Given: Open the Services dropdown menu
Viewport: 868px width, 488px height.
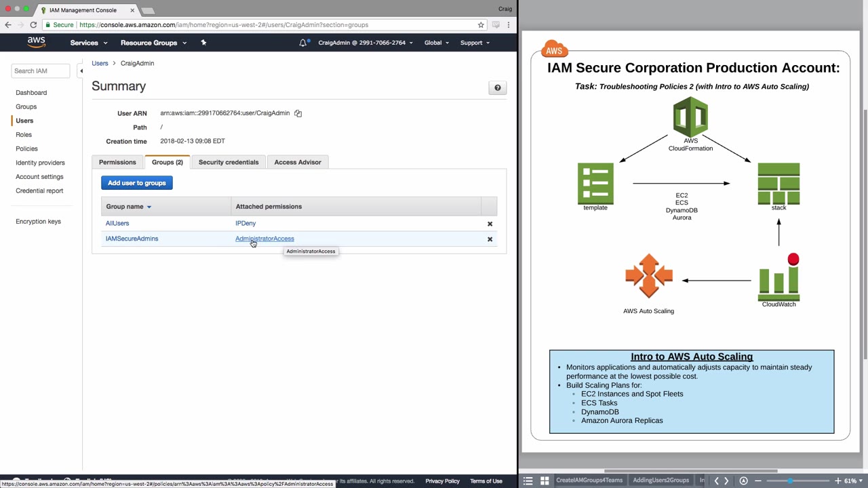Looking at the screenshot, I should pyautogui.click(x=89, y=43).
